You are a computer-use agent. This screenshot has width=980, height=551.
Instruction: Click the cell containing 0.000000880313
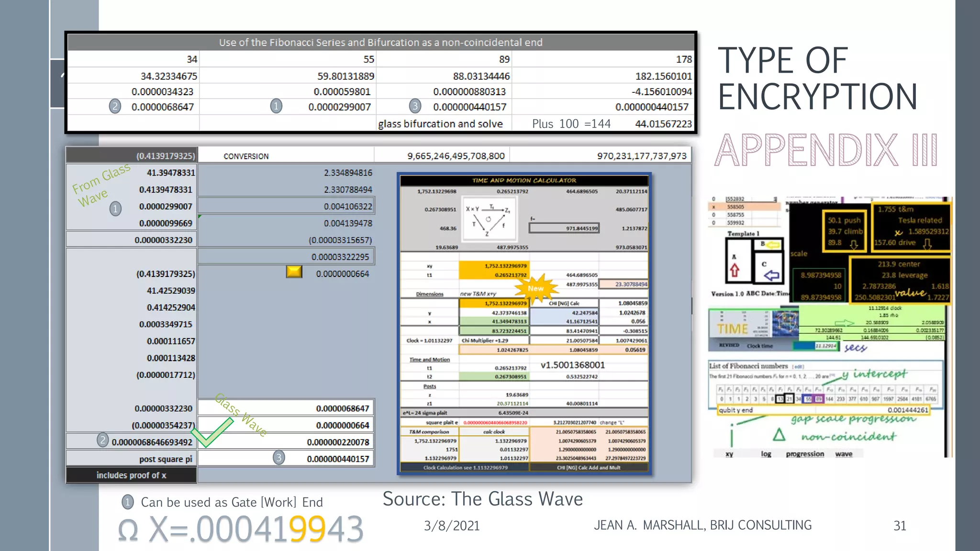(x=444, y=91)
